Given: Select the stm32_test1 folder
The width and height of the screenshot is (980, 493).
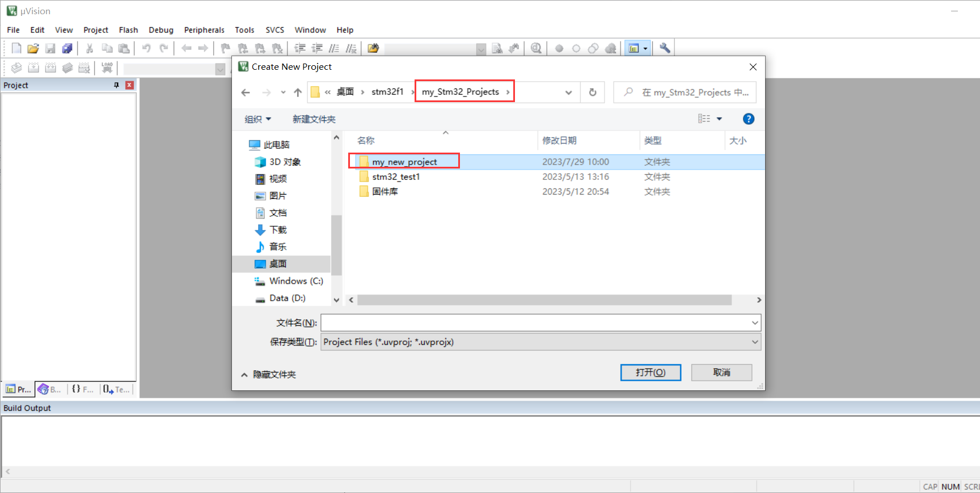Looking at the screenshot, I should [396, 176].
